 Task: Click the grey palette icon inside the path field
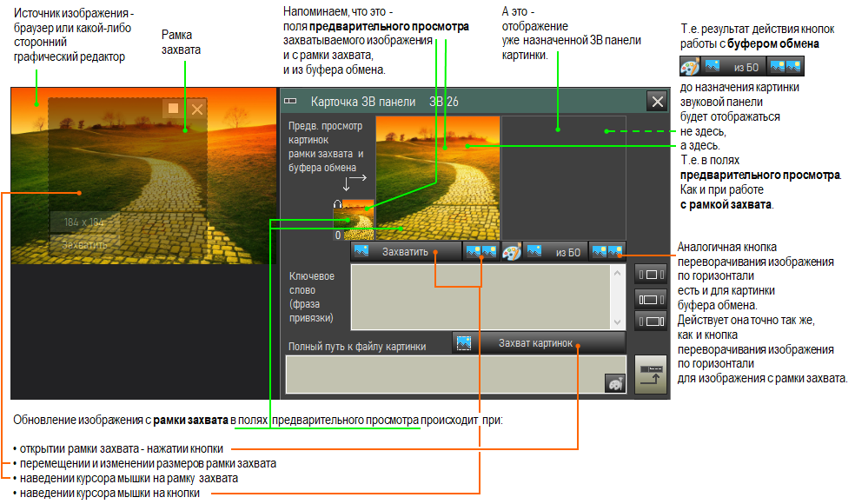click(615, 383)
